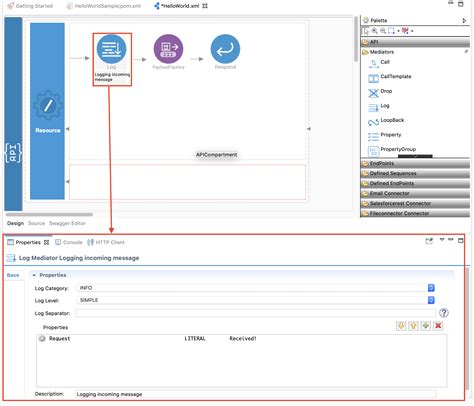Move selected log property down
Image resolution: width=474 pixels, height=406 pixels.
click(401, 326)
